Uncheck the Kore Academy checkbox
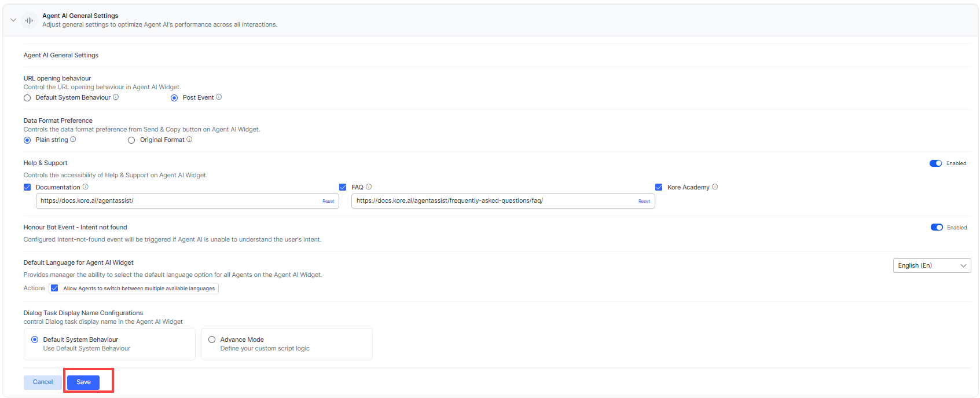 (x=659, y=187)
